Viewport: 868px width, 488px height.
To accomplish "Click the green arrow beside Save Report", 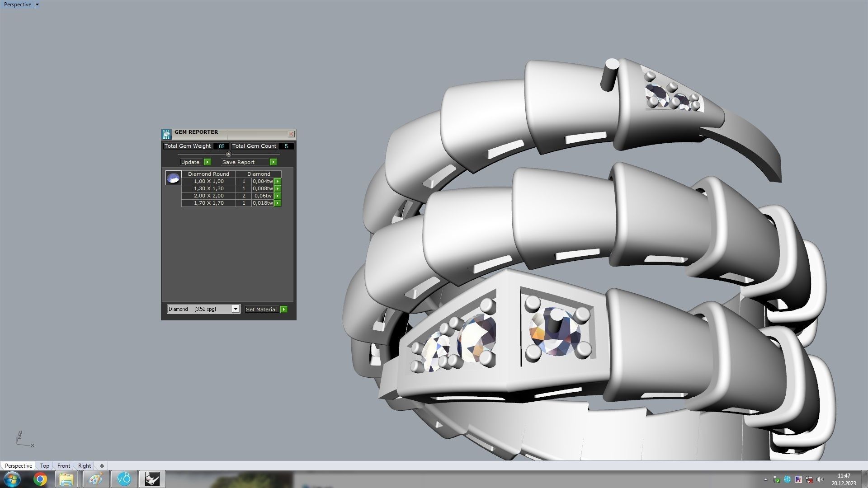I will coord(273,162).
